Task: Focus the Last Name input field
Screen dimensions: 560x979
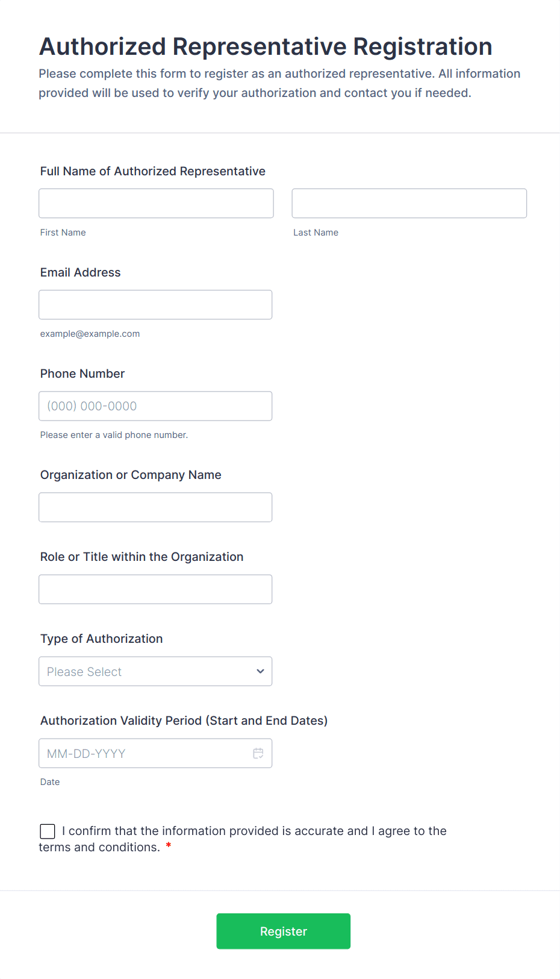Action: pyautogui.click(x=409, y=203)
